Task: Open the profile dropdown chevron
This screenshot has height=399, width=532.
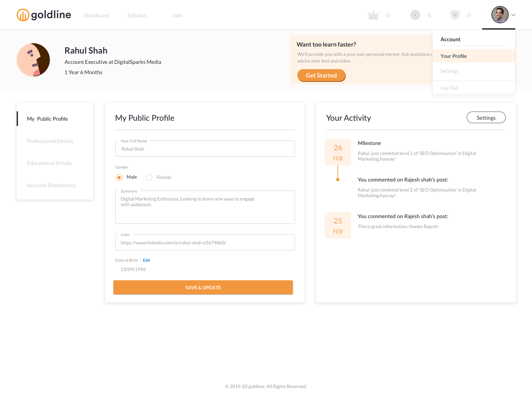Action: [x=513, y=15]
